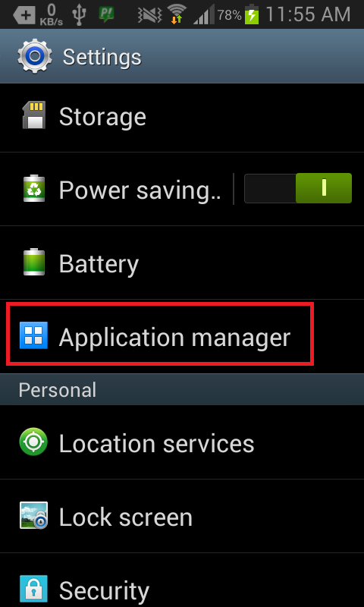The image size is (364, 607).
Task: Open Power saving mode details
Action: tap(116, 188)
